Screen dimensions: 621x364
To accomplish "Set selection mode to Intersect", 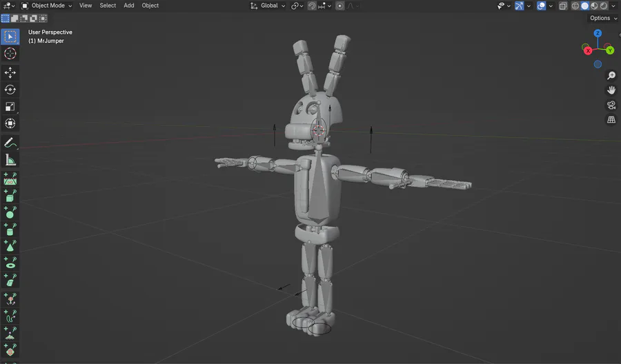I will pos(43,18).
